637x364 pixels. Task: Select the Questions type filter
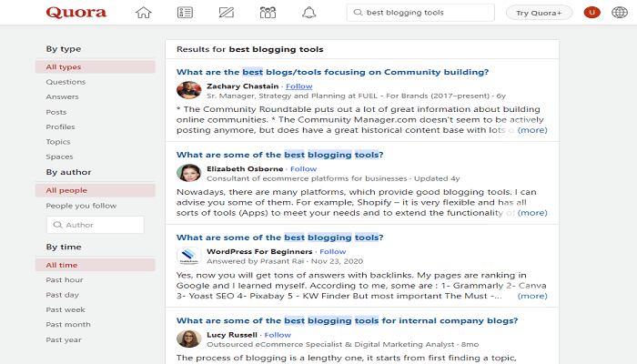point(66,82)
